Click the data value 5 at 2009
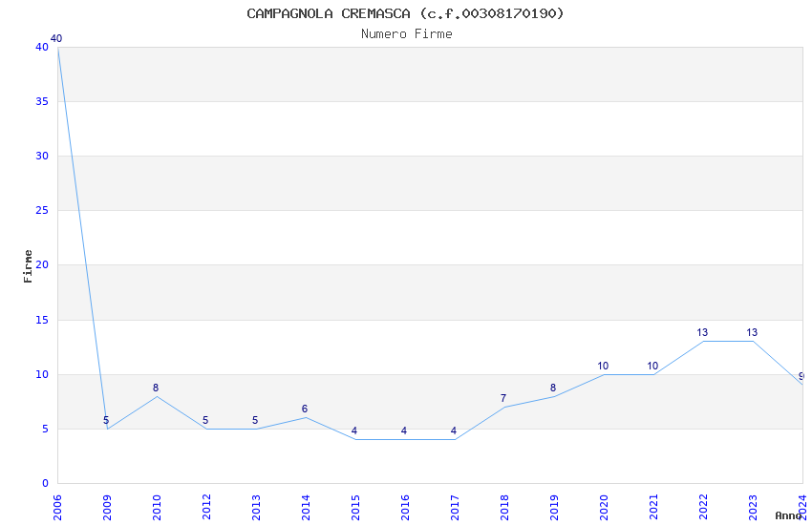This screenshot has height=525, width=812. [106, 421]
